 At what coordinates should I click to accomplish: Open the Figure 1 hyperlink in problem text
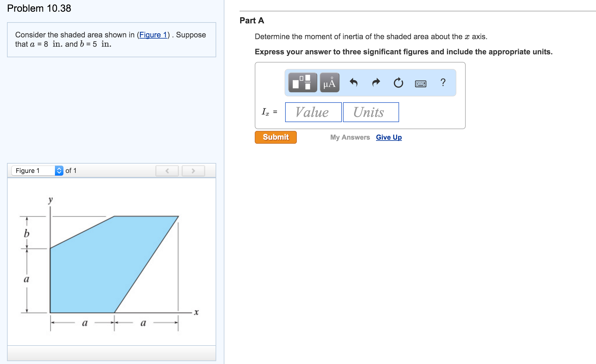click(x=153, y=35)
